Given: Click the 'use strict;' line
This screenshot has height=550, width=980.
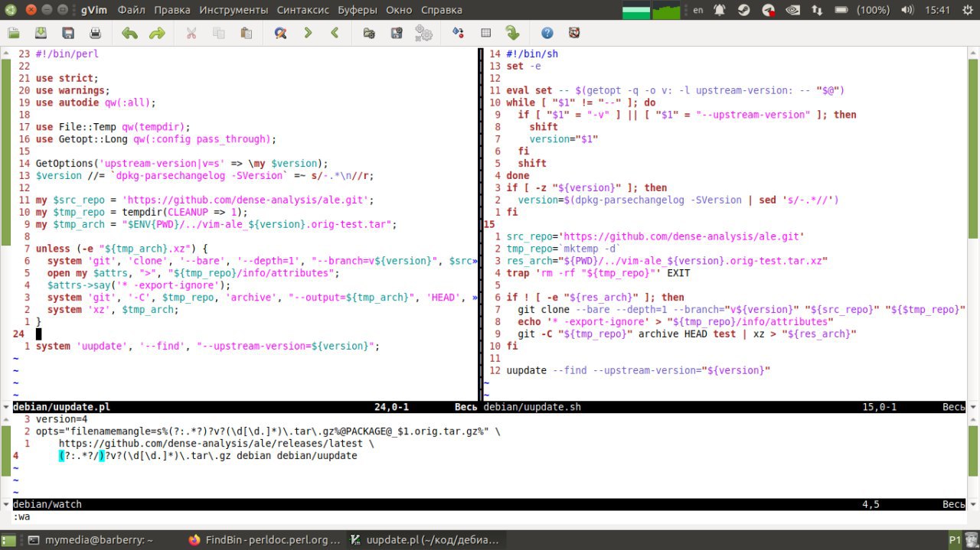Looking at the screenshot, I should (67, 78).
